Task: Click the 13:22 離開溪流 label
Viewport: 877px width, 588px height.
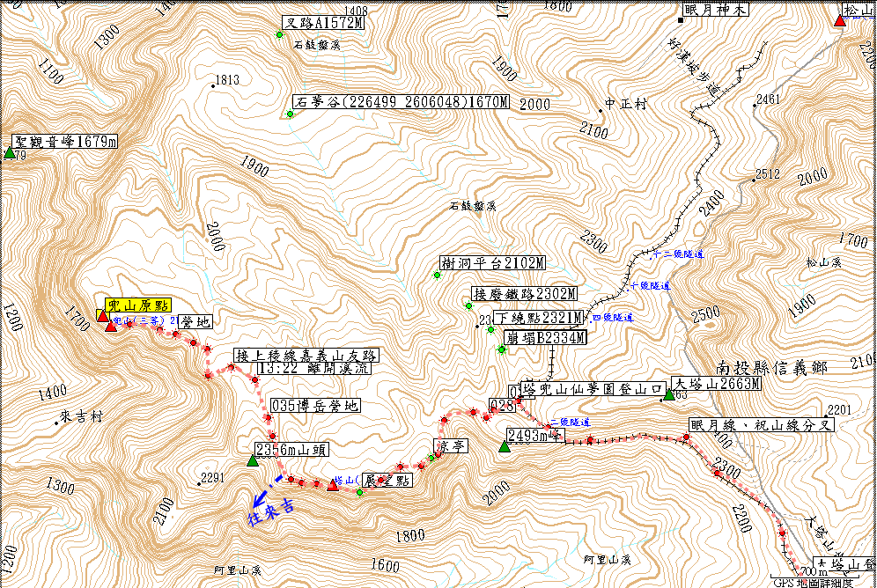Action: (313, 368)
